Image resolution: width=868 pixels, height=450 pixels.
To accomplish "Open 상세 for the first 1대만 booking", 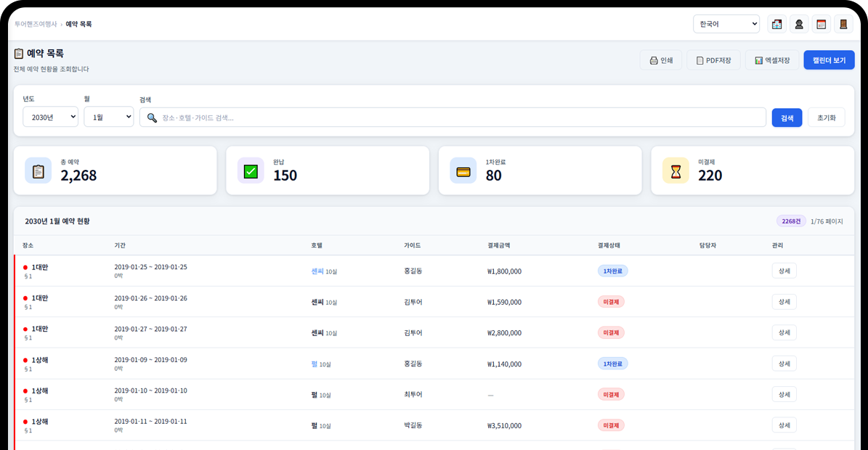I will pyautogui.click(x=784, y=271).
